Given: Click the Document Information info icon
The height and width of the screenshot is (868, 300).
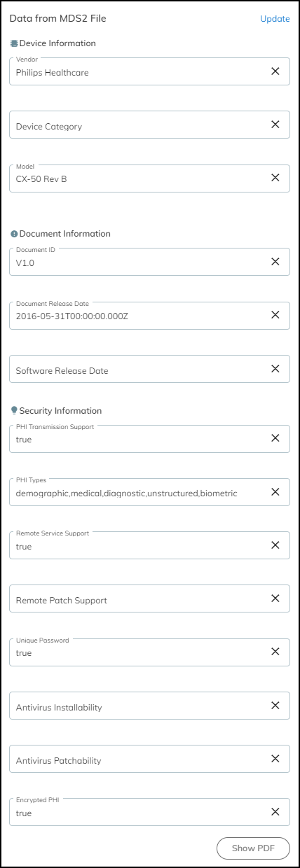Looking at the screenshot, I should (x=14, y=234).
